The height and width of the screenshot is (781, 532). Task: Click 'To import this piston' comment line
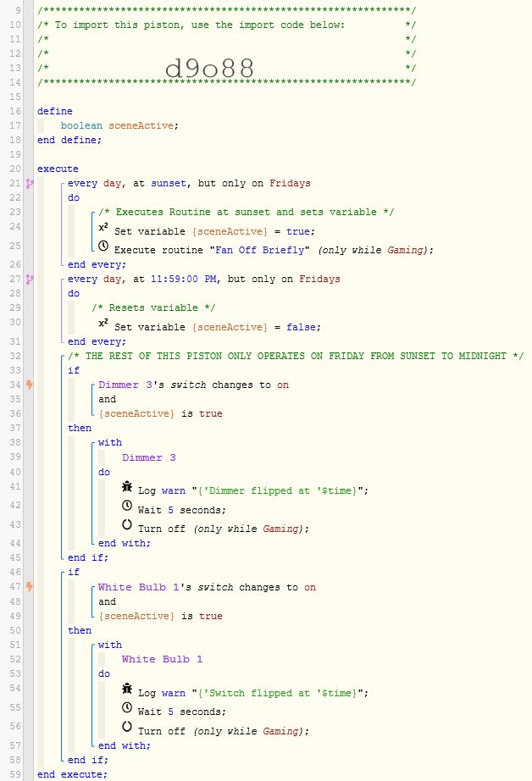(x=227, y=25)
